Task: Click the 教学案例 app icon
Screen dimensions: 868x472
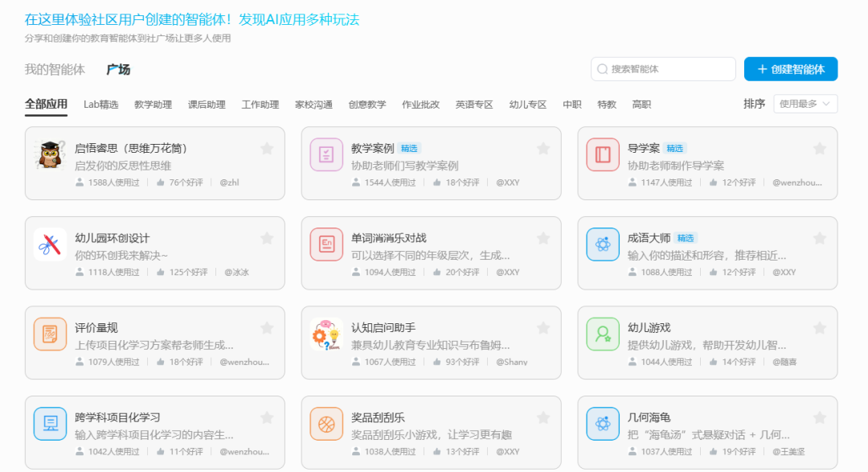Action: [326, 153]
